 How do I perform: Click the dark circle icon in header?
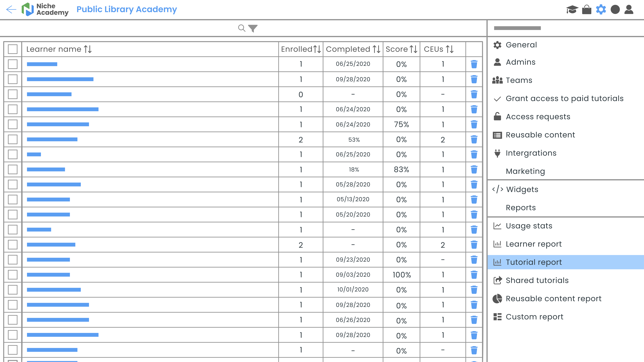[615, 10]
